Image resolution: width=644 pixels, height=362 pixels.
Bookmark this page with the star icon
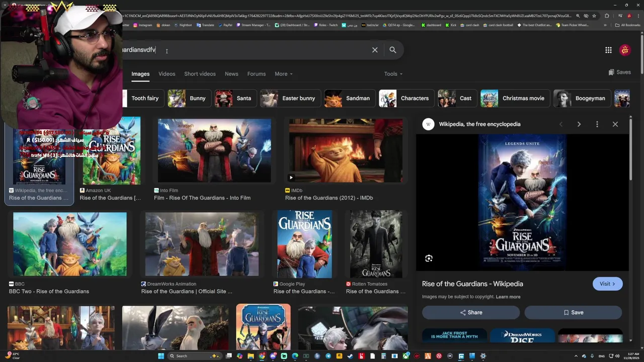pos(594,16)
